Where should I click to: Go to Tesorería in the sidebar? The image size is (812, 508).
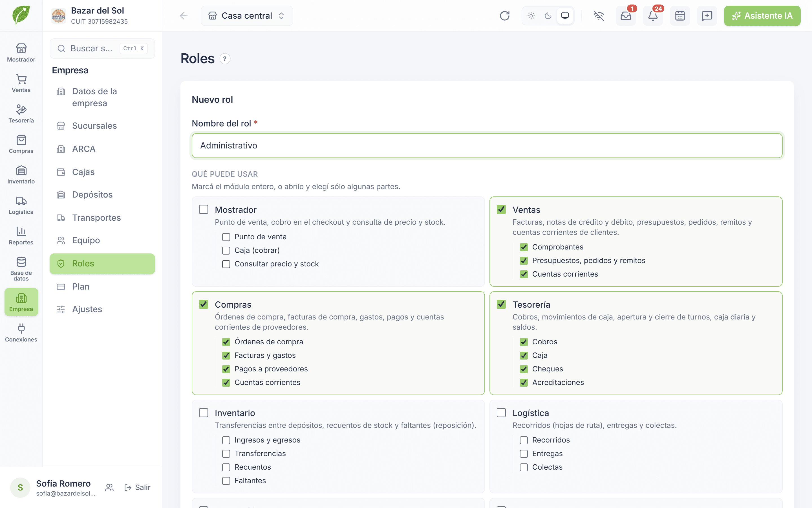[x=21, y=114]
